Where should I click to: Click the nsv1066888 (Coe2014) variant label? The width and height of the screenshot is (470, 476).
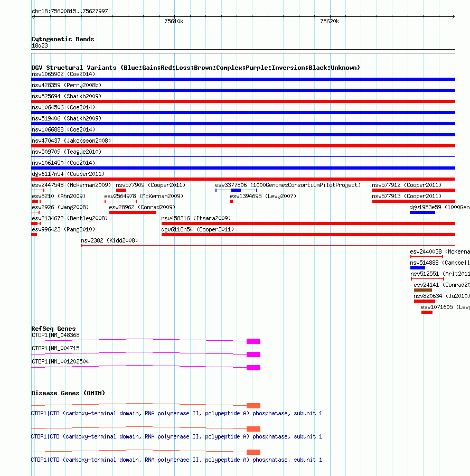[63, 129]
